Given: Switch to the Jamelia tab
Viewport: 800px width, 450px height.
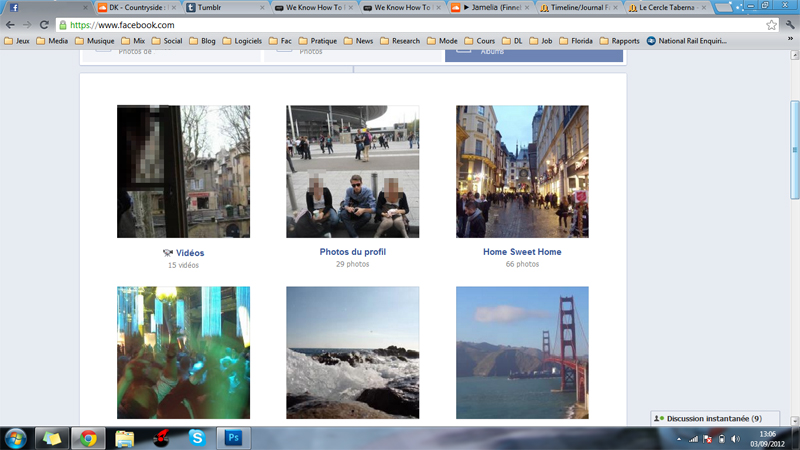Looking at the screenshot, I should [490, 8].
